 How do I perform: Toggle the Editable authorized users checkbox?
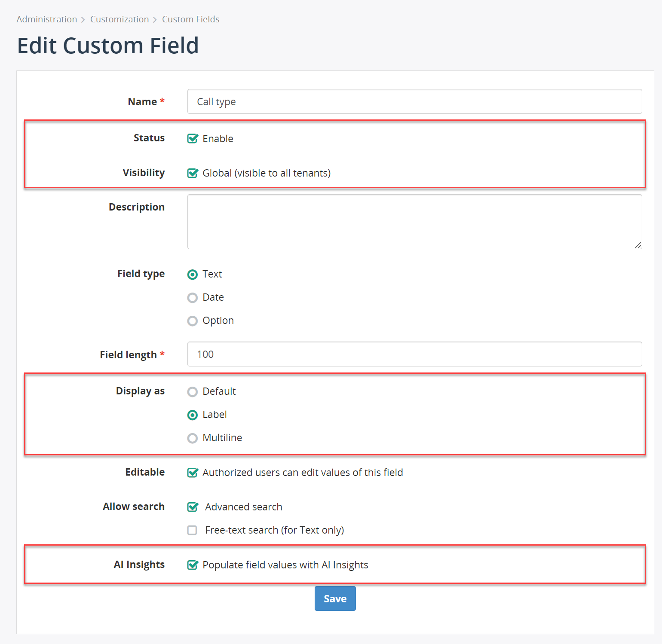[x=193, y=473]
